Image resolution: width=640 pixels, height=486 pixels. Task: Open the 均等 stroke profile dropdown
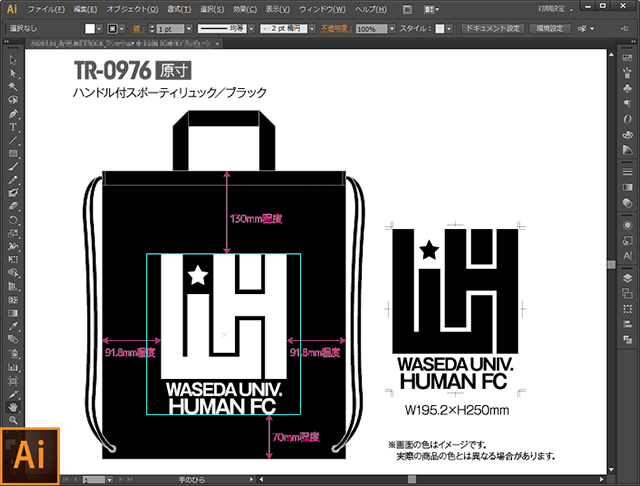(251, 29)
